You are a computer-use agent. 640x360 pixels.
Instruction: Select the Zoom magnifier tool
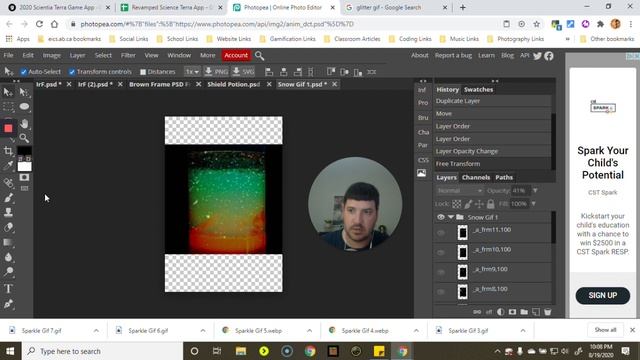[x=24, y=138]
